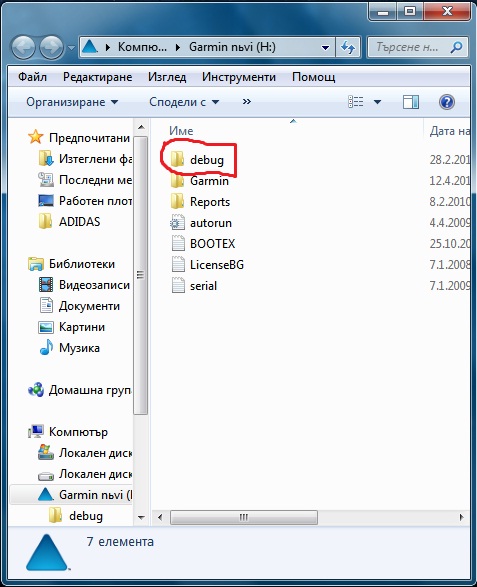This screenshot has height=587, width=477.
Task: Open the Редактиране menu
Action: (97, 77)
